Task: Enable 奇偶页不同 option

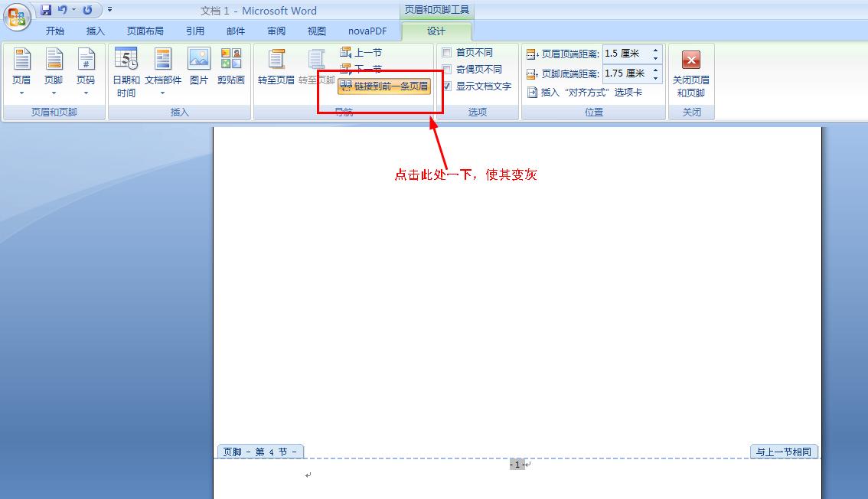Action: (x=447, y=69)
